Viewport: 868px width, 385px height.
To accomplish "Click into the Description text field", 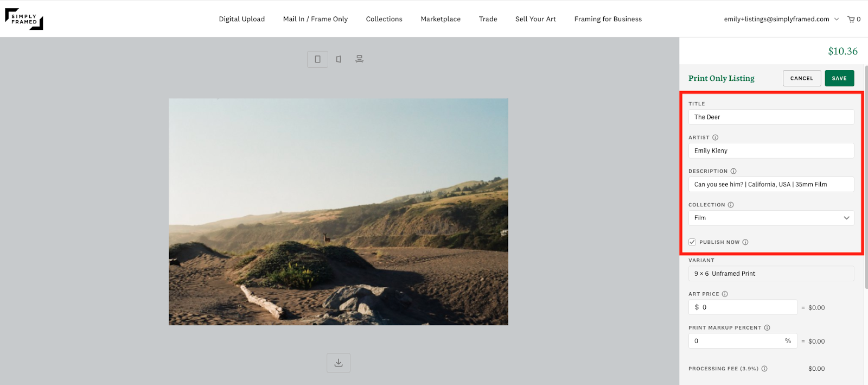I will pyautogui.click(x=771, y=184).
